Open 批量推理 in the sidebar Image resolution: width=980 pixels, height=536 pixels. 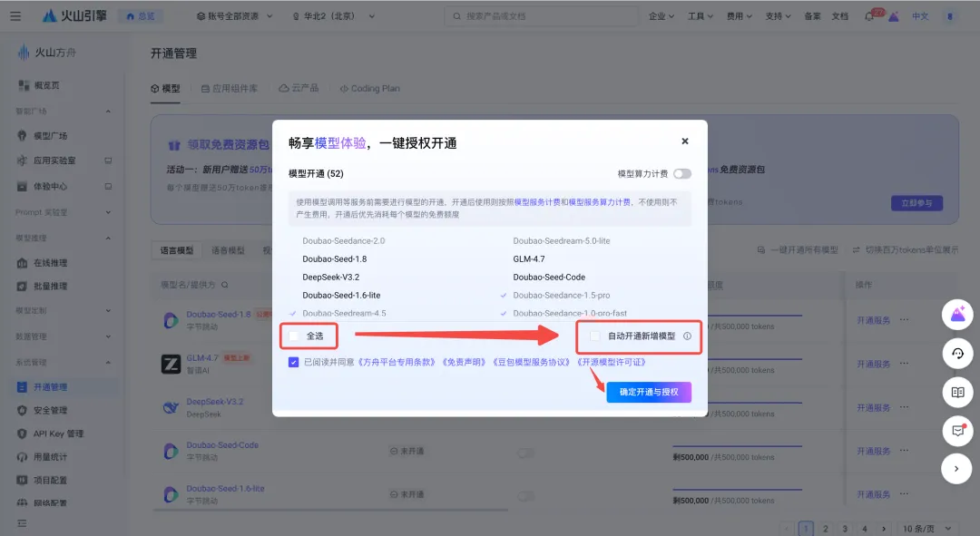pos(51,286)
